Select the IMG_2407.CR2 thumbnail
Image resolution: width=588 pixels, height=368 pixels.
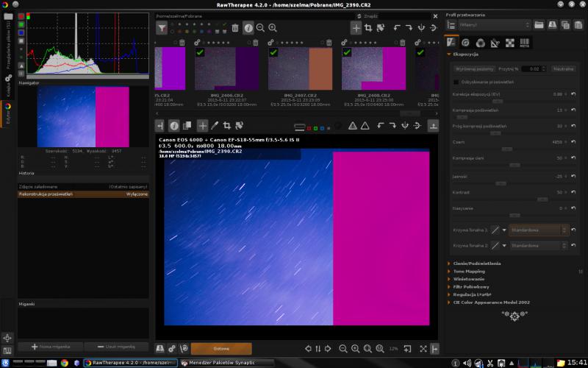pos(301,70)
